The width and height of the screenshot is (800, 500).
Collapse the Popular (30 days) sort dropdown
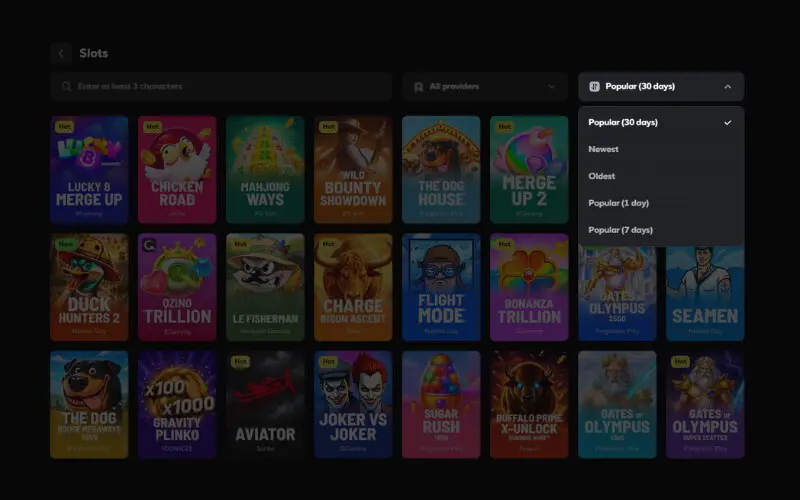(661, 86)
